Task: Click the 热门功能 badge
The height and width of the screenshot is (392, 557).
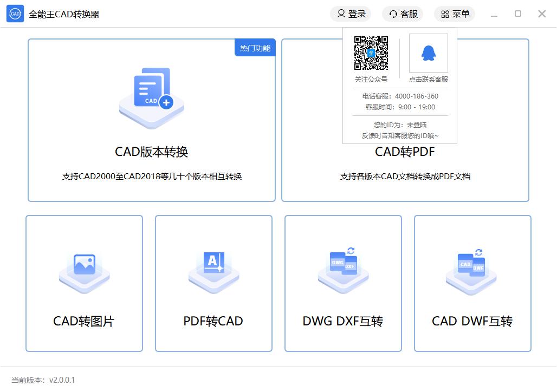Action: [255, 48]
